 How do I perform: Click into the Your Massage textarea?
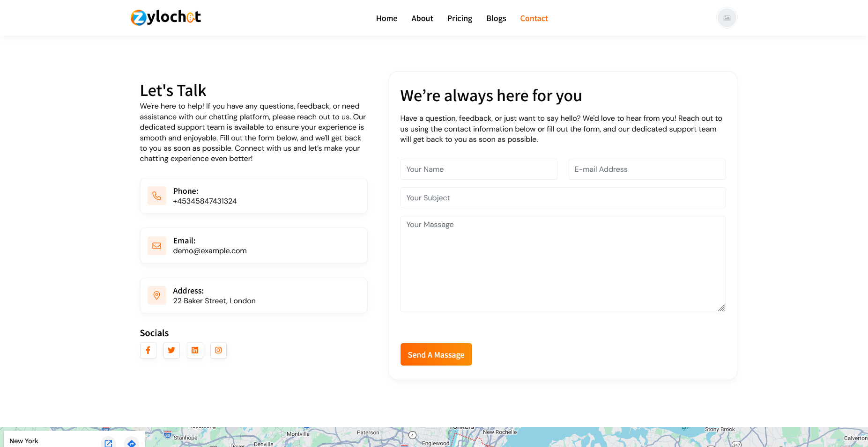(x=563, y=264)
